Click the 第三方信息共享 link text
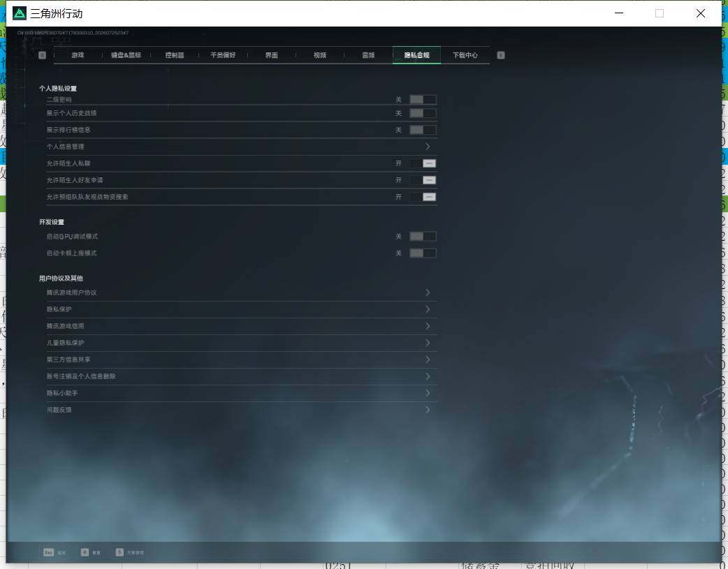This screenshot has height=569, width=728. coord(68,360)
